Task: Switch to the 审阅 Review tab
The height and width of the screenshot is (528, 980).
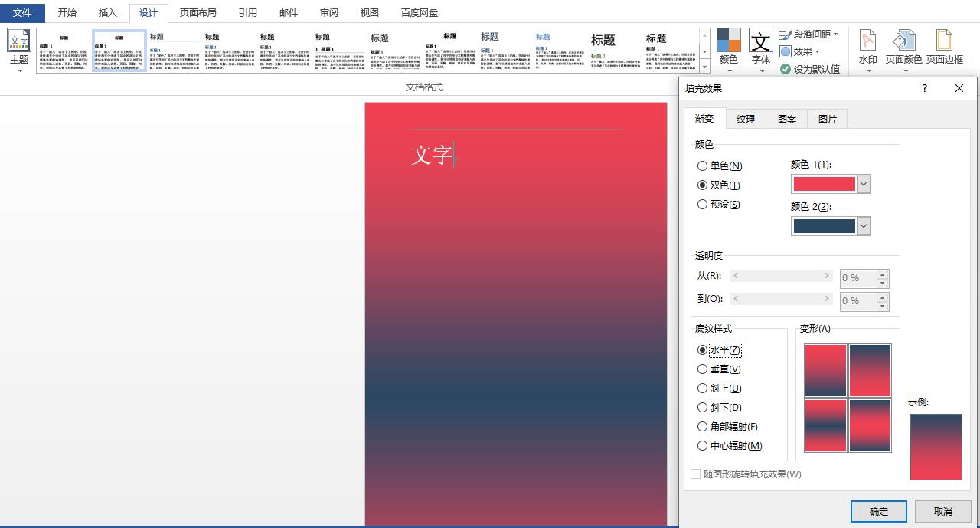Action: pos(329,12)
